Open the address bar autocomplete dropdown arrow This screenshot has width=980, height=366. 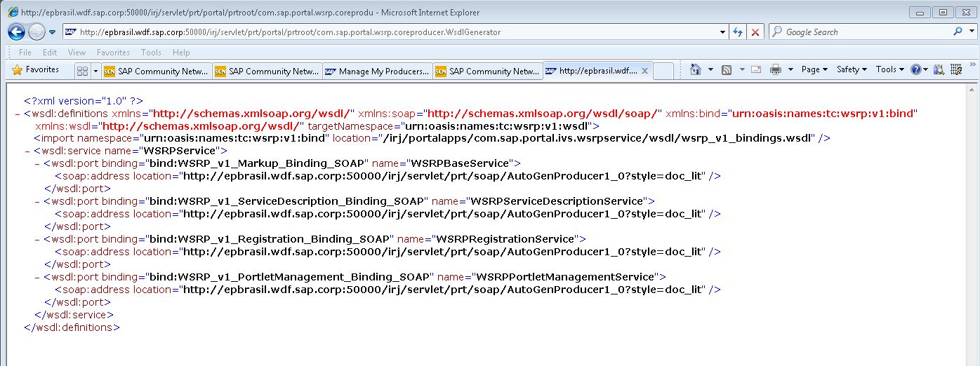coord(723,32)
